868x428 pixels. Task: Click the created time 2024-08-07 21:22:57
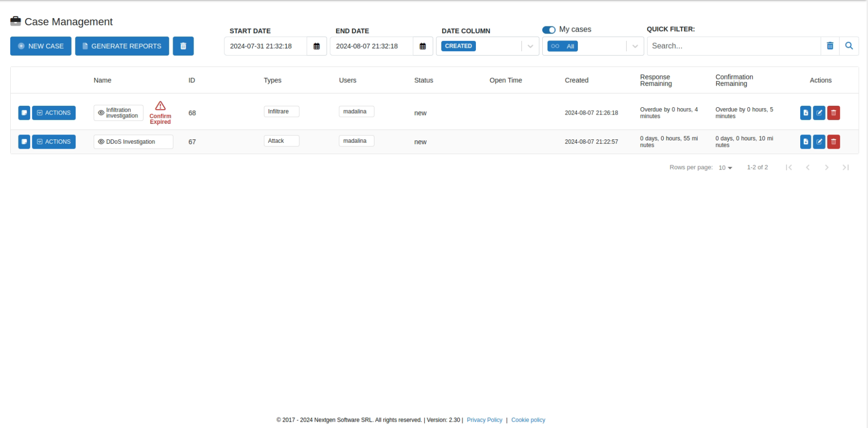(591, 142)
